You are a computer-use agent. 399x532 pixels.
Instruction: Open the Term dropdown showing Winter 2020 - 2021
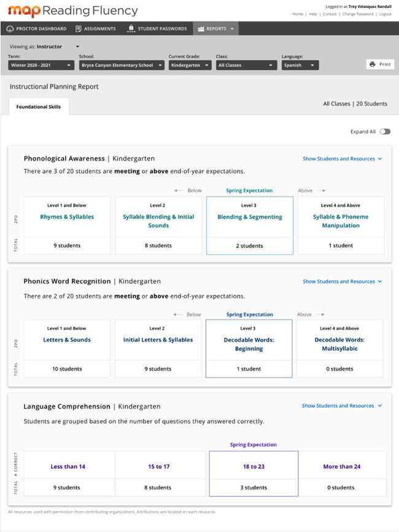(41, 65)
